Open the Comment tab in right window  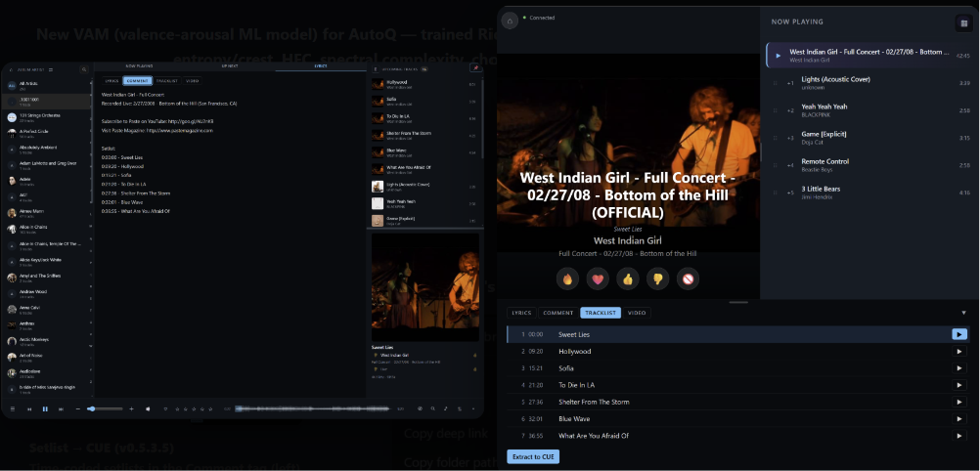[x=558, y=313]
